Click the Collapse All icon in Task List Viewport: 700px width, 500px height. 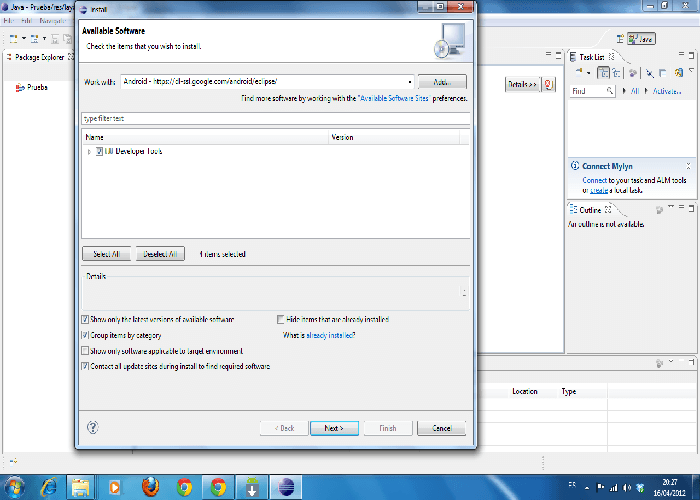click(x=662, y=73)
